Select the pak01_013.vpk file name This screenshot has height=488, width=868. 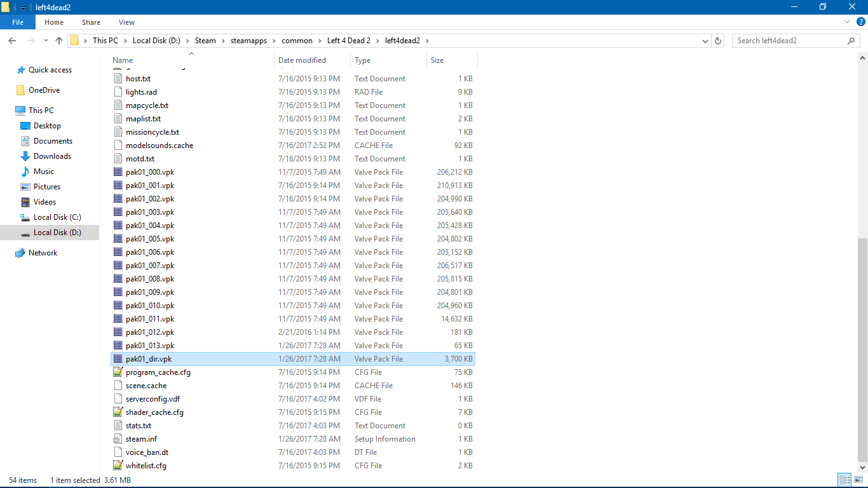150,346
